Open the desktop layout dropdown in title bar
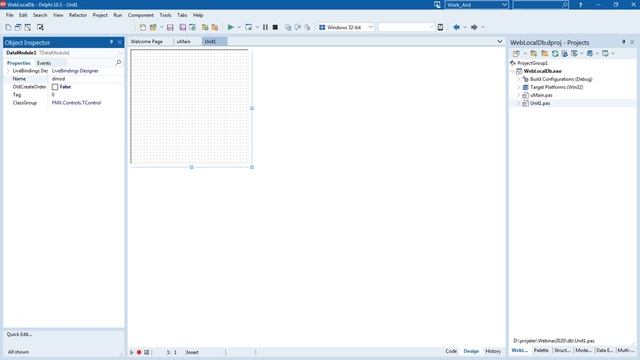Screen dimensions: 640x360 pos(504,5)
